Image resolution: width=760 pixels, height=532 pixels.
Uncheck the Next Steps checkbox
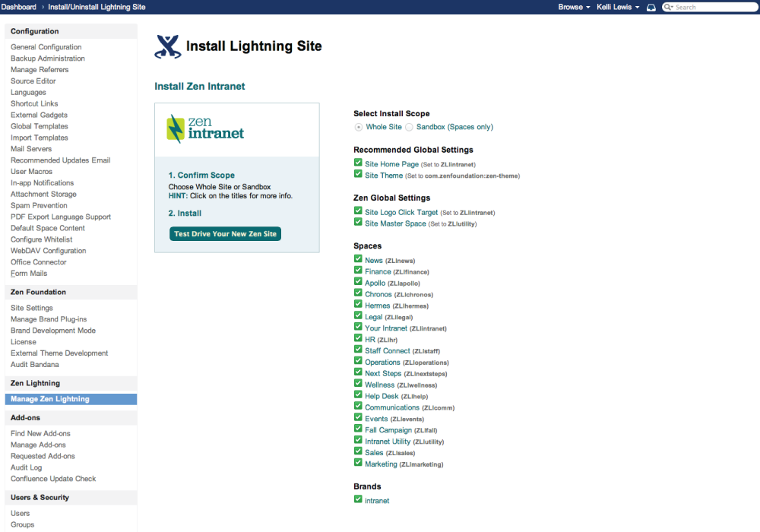pyautogui.click(x=358, y=372)
